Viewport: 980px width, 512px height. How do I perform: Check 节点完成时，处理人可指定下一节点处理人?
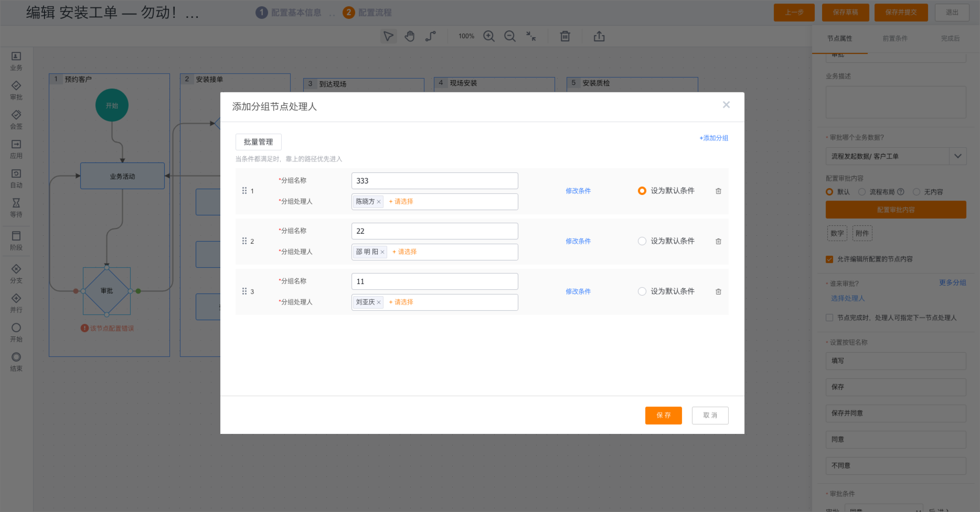click(829, 318)
